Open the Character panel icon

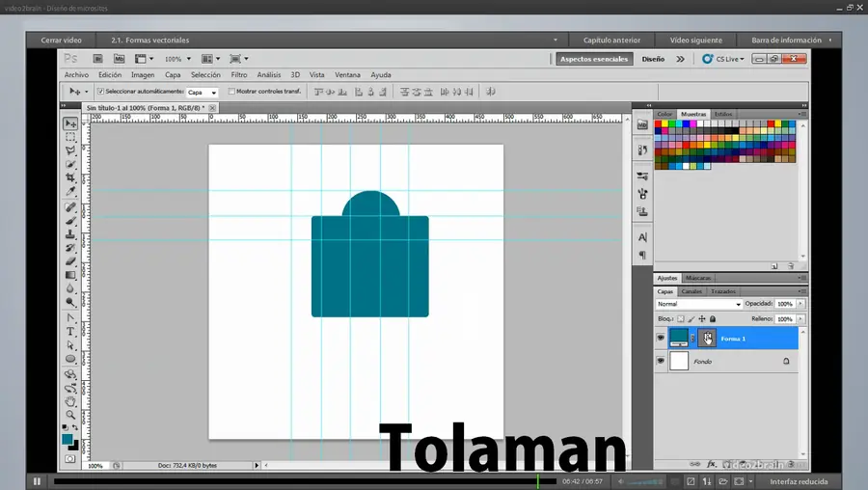642,237
